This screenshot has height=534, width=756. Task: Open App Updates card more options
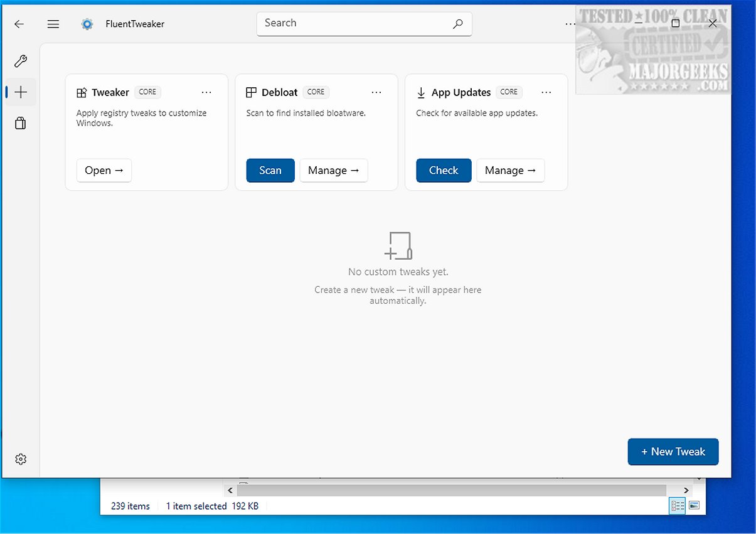[546, 92]
